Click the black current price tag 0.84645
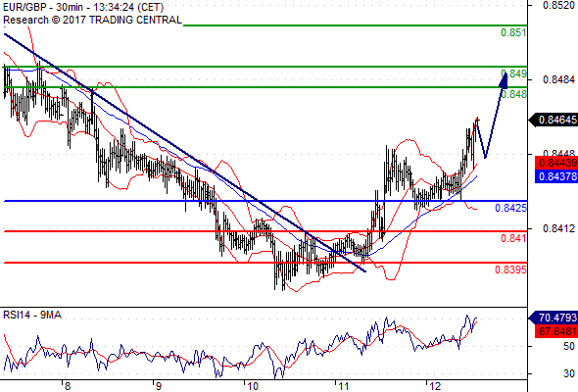 (554, 120)
